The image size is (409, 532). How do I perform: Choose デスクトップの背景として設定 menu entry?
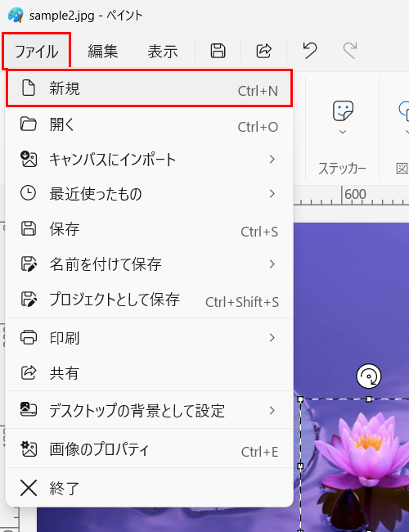pyautogui.click(x=149, y=411)
